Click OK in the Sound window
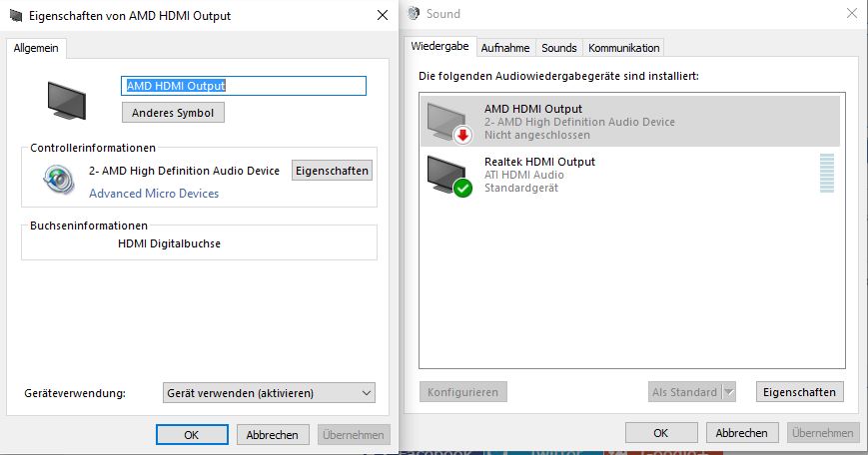 coord(661,433)
